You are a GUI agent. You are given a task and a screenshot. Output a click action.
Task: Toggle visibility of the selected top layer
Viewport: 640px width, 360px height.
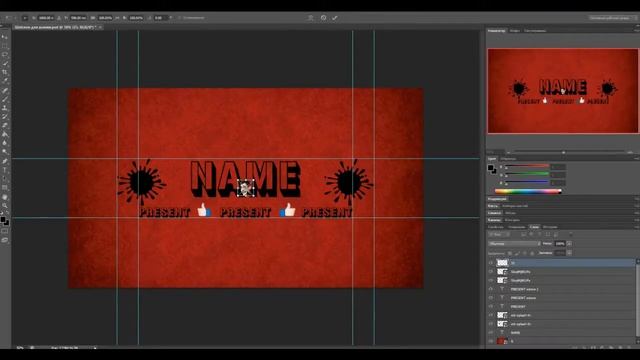[x=491, y=262]
